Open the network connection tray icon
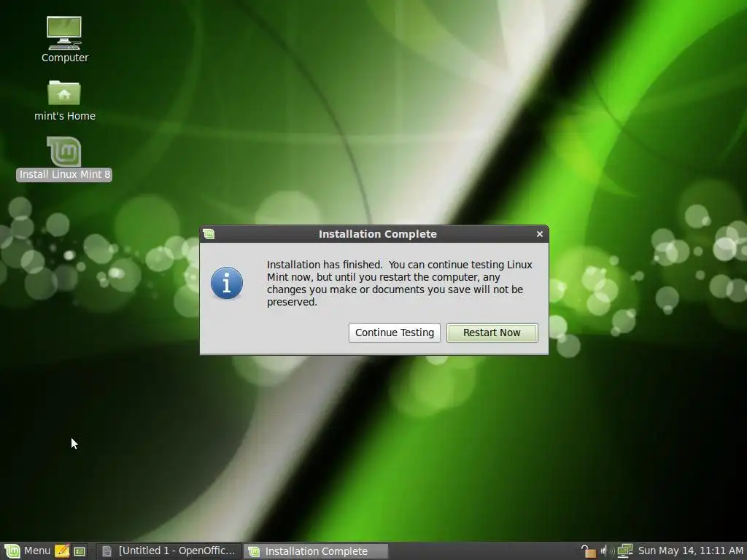 tap(624, 551)
